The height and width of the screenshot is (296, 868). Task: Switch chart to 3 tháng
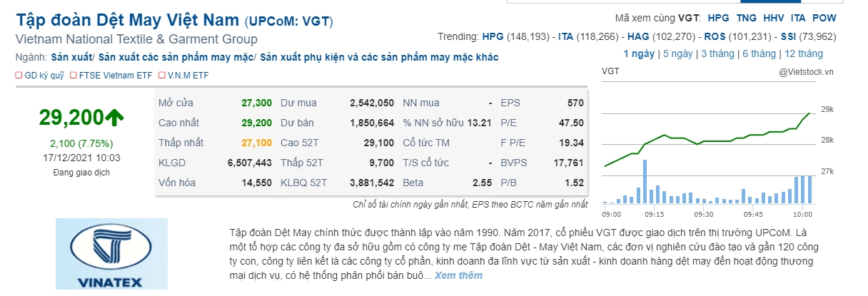point(718,53)
